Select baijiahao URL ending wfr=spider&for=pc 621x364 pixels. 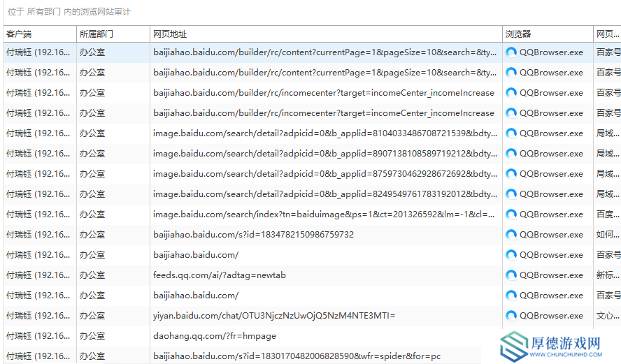(297, 356)
